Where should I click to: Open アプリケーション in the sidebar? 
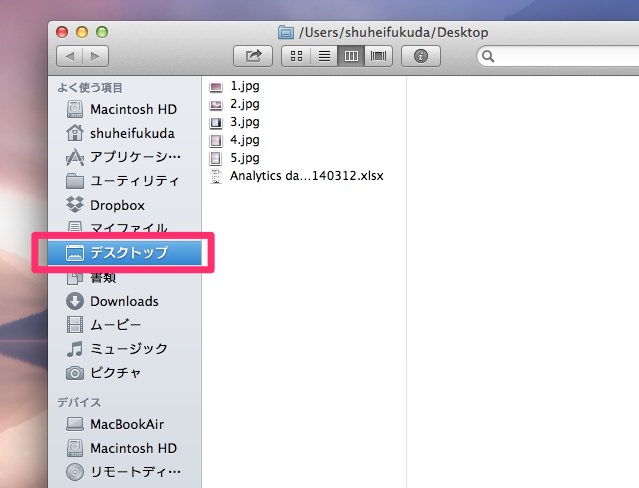(x=123, y=157)
